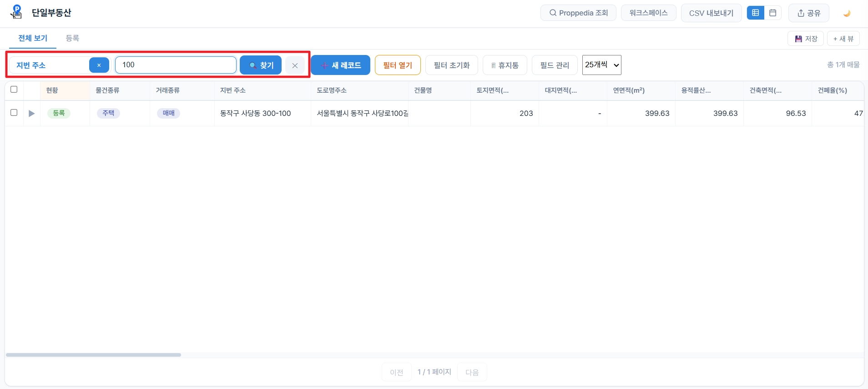Click the 단일부동산 logo icon
Viewport: 868px width, 389px height.
[x=16, y=12]
